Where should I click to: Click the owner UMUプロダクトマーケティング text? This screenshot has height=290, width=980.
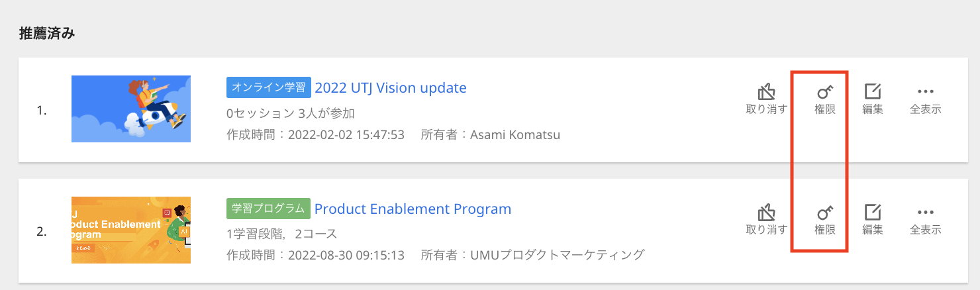(557, 255)
